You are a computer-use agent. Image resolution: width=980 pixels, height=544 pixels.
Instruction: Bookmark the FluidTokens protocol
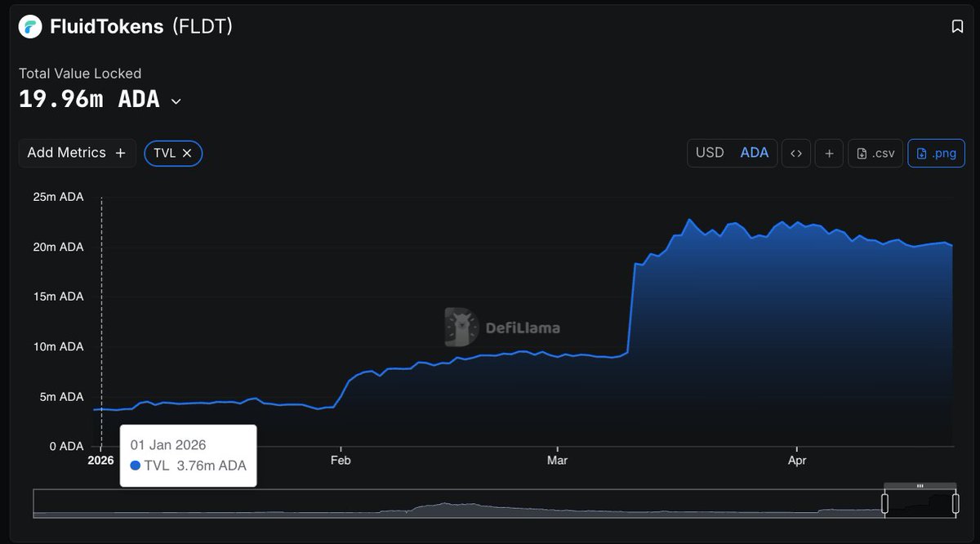[x=957, y=26]
